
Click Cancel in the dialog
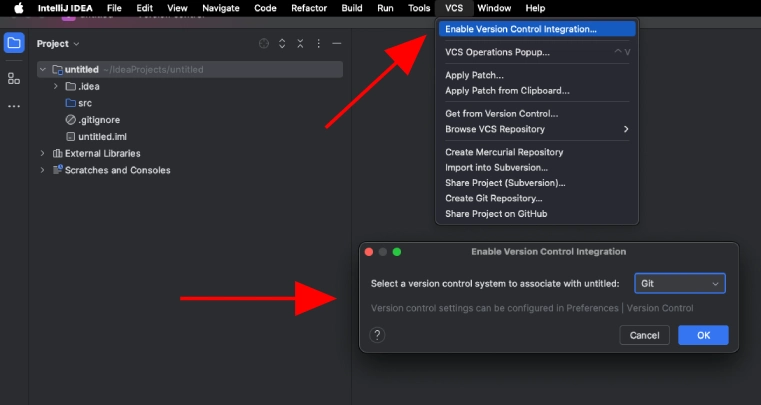(x=645, y=335)
